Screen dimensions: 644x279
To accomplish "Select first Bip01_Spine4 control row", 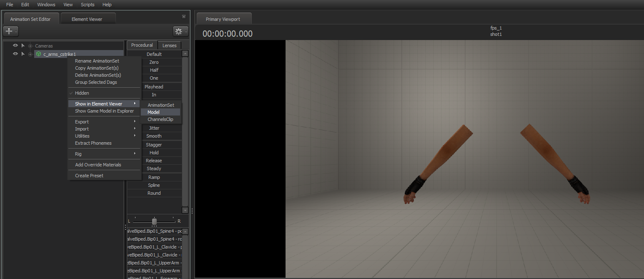I will click(154, 231).
